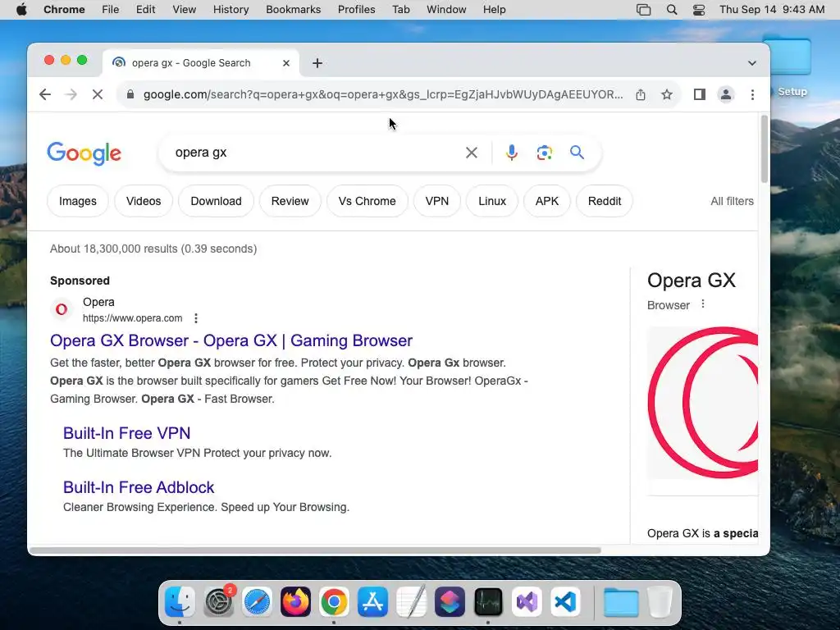Open App Store from the dock
This screenshot has height=630, width=840.
coord(373,601)
